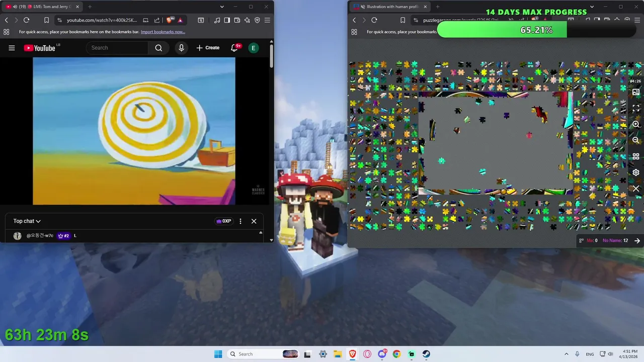Show puzzle image preview icon
Screen dimensions: 644x362
click(x=636, y=93)
